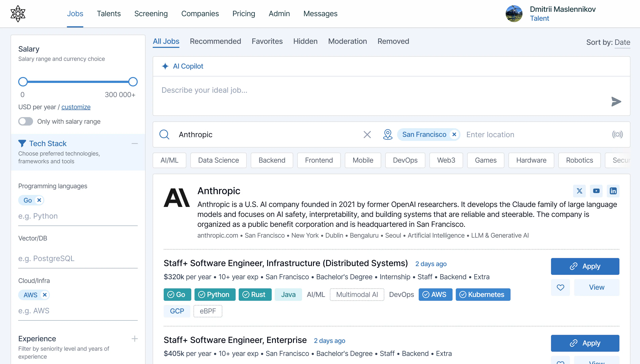
Task: Click the Tech Stack filter funnel icon
Action: 22,144
